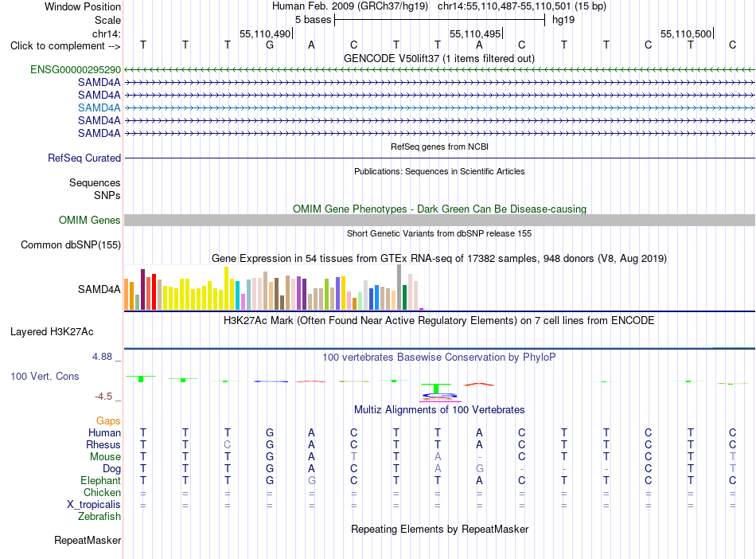The height and width of the screenshot is (559, 756).
Task: Click the Layered H3K27Ac label
Action: coord(52,332)
